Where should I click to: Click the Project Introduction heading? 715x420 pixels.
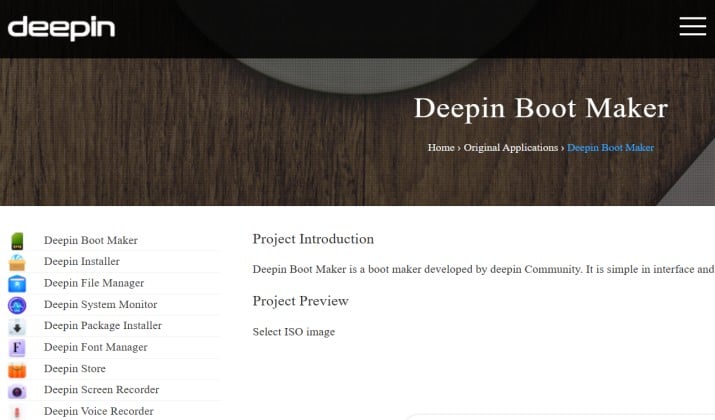313,239
